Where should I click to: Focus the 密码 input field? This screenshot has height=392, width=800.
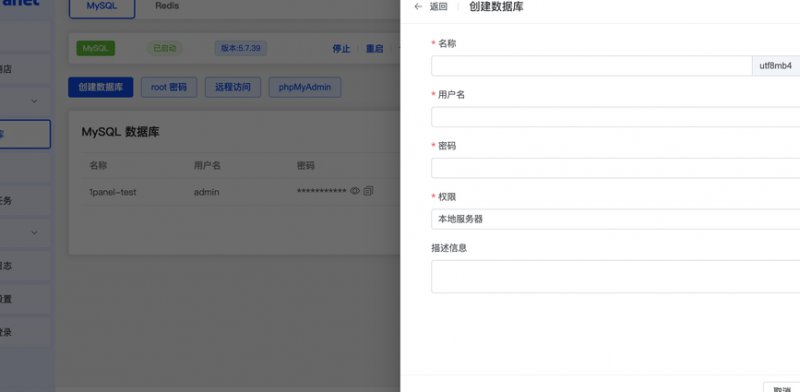[x=615, y=168]
